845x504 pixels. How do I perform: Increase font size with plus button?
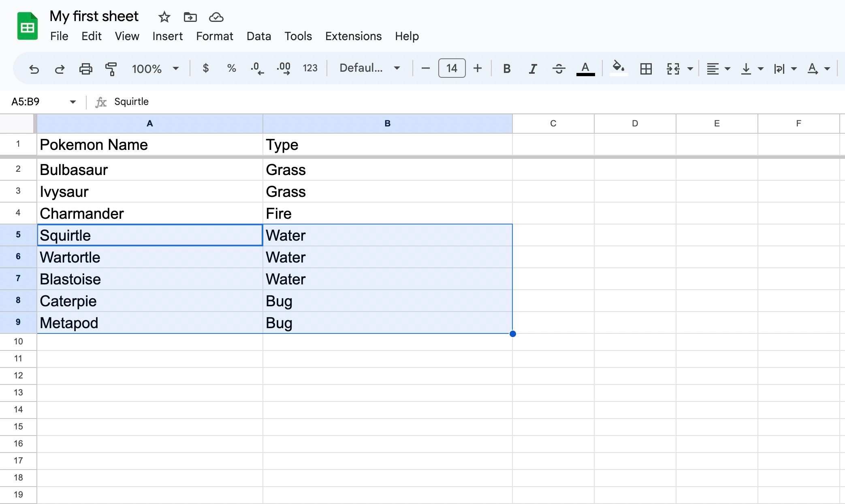[478, 68]
